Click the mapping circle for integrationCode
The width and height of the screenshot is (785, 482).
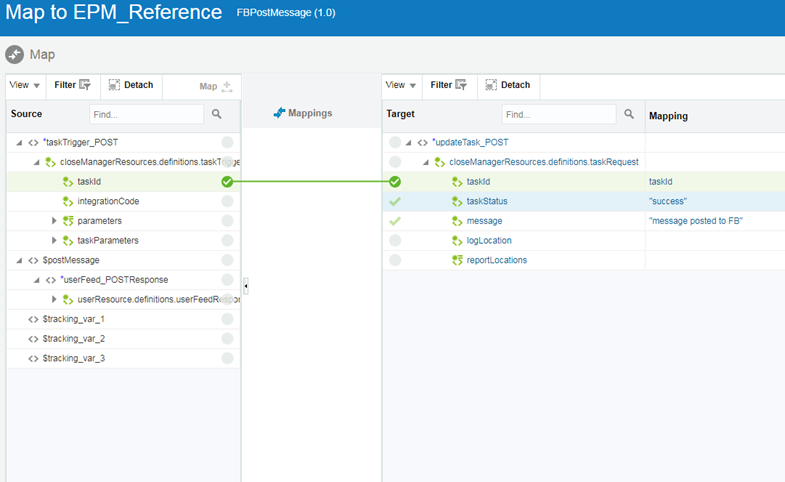tap(227, 201)
